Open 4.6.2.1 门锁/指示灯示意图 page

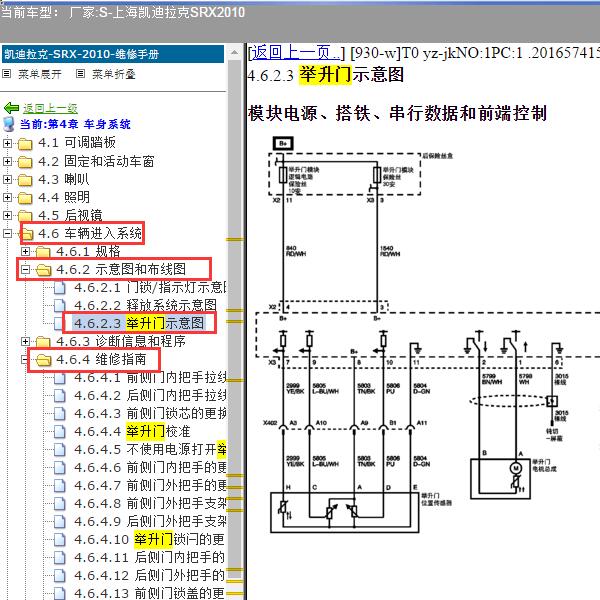150,287
